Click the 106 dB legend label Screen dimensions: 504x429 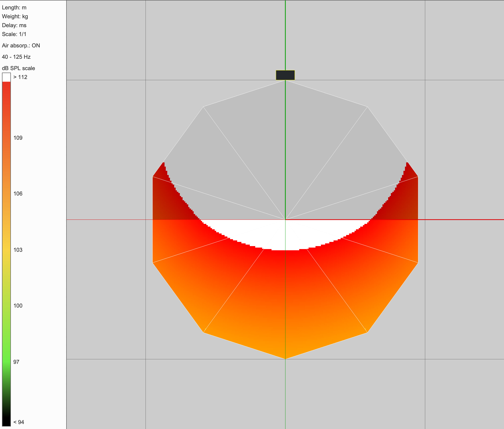point(18,194)
